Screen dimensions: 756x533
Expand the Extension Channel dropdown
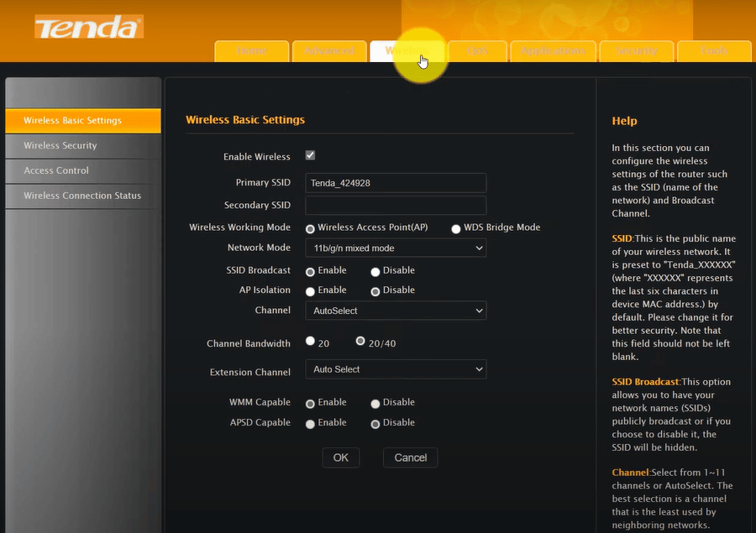click(396, 369)
